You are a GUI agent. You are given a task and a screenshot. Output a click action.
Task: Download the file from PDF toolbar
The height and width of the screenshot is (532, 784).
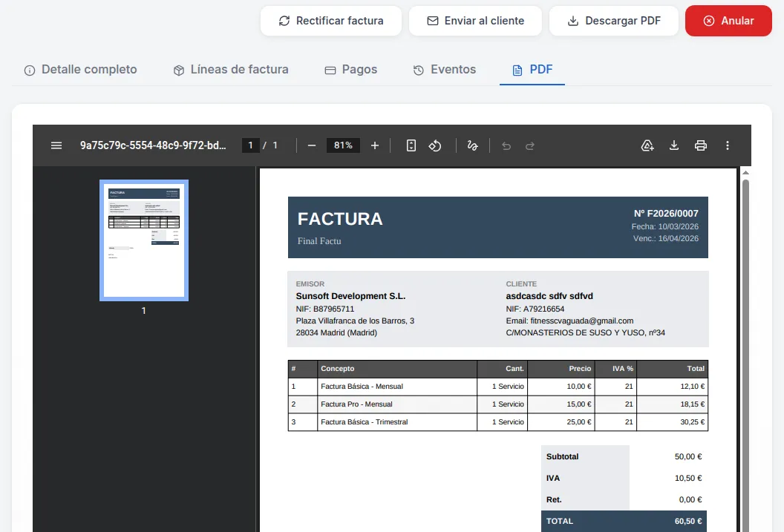674,145
